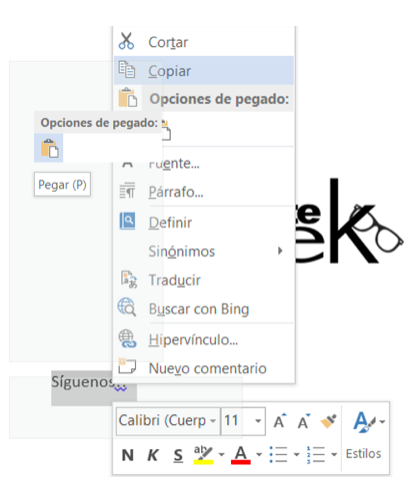Toggle underline S formatting
This screenshot has height=477, width=405.
tap(178, 455)
